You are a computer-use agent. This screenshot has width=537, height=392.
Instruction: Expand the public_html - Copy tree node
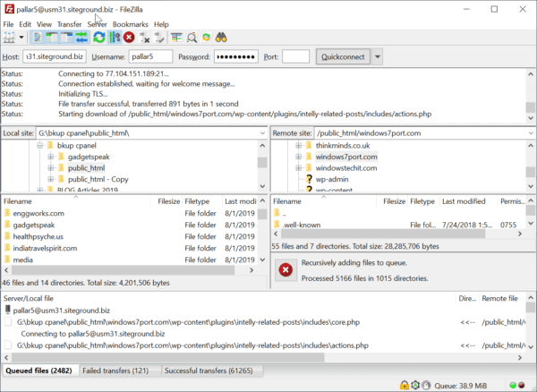(51, 179)
